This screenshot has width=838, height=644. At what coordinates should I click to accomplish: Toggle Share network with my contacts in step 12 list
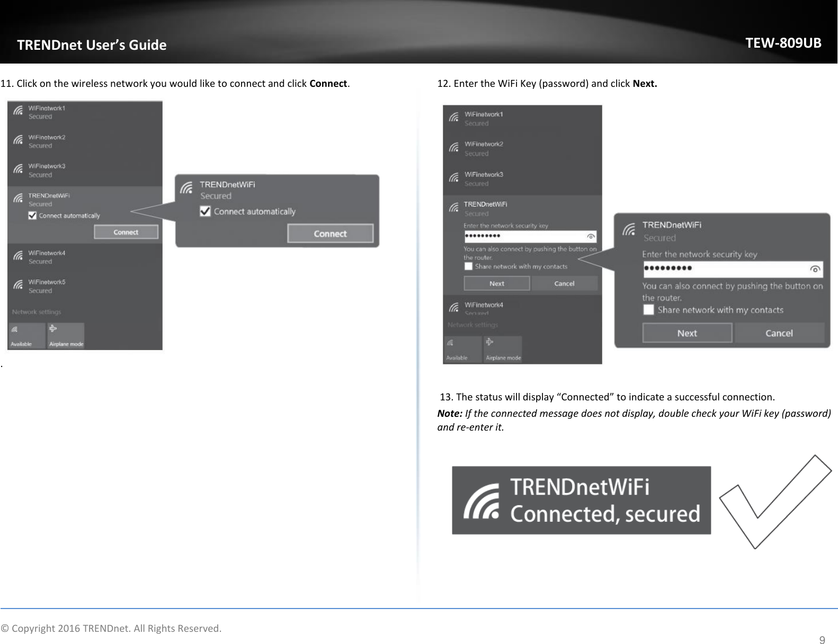[x=468, y=266]
